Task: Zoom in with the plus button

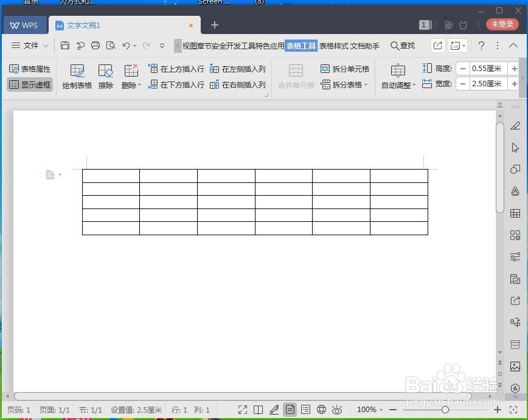Action: [498, 410]
